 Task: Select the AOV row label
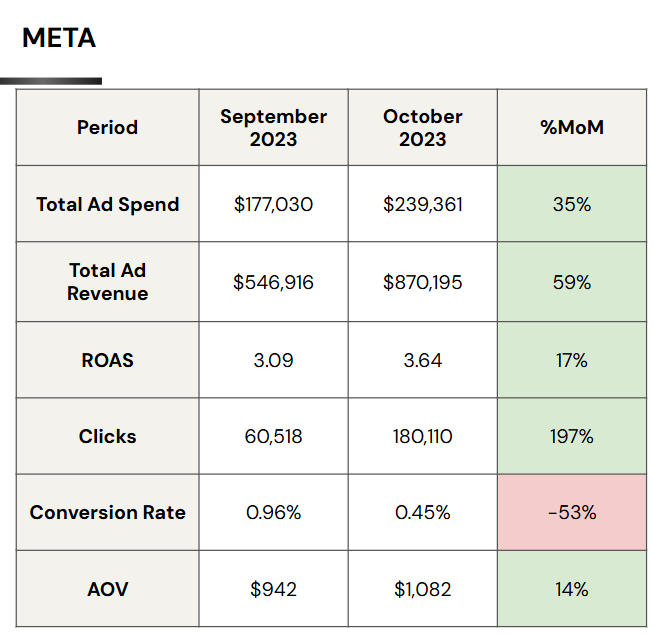108,589
